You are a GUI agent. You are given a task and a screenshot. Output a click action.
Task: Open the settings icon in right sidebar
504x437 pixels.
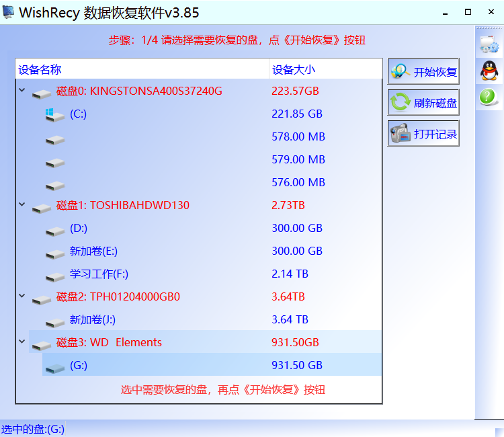point(489,44)
